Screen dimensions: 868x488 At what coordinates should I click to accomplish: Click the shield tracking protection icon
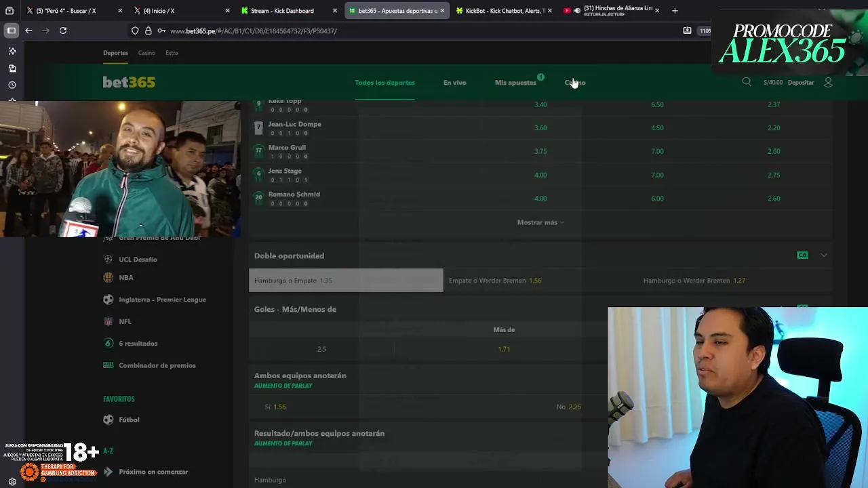point(135,30)
